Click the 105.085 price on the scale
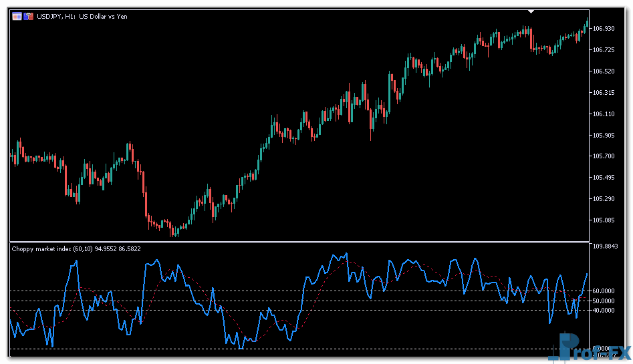 603,220
